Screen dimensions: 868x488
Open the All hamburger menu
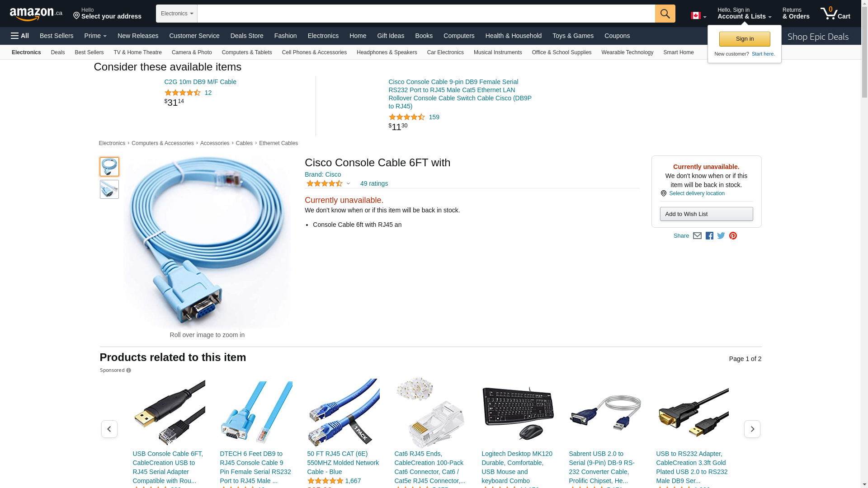[20, 36]
